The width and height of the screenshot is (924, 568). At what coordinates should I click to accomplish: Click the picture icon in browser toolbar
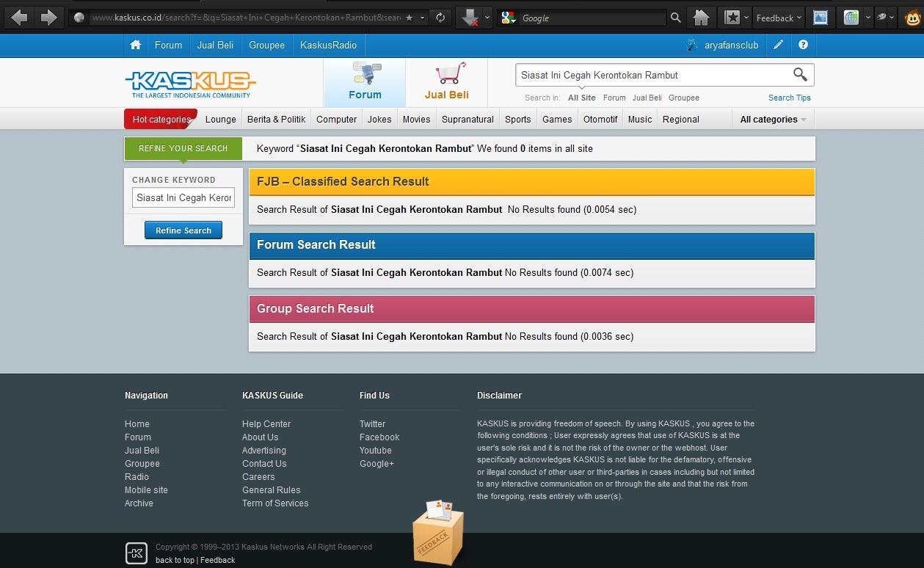click(821, 18)
